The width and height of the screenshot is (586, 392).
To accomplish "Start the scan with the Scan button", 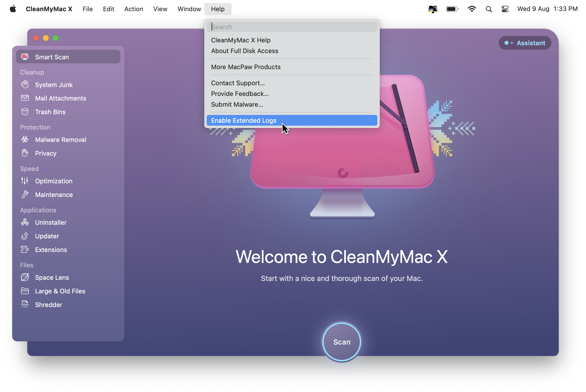I will pyautogui.click(x=342, y=342).
